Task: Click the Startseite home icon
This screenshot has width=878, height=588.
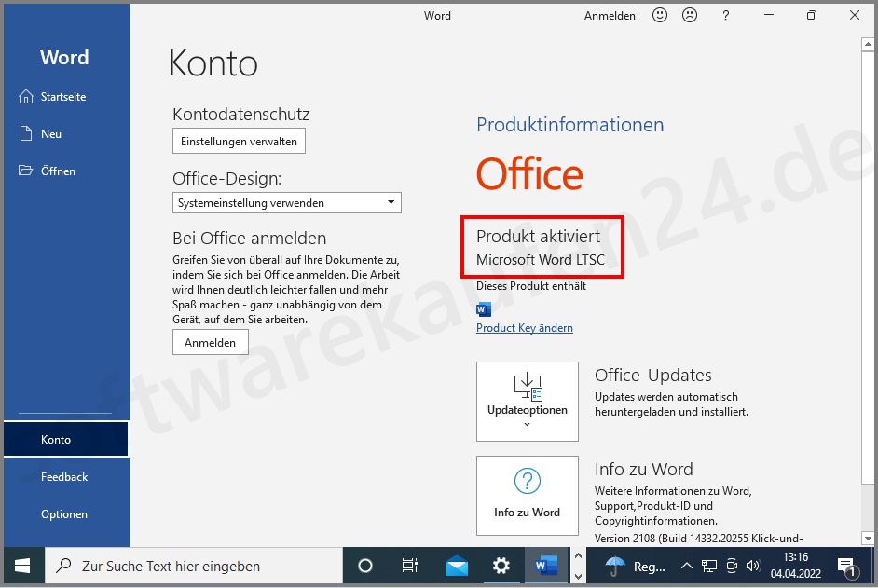Action: pyautogui.click(x=28, y=96)
